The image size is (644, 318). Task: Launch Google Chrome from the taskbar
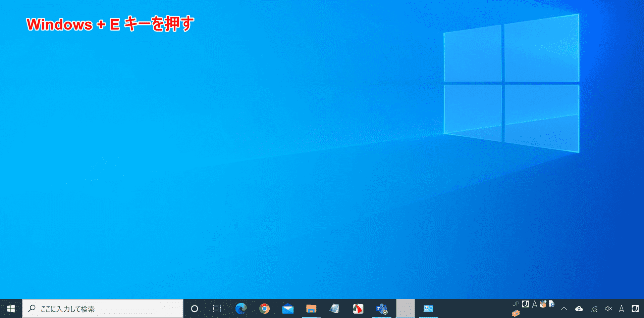coord(264,309)
